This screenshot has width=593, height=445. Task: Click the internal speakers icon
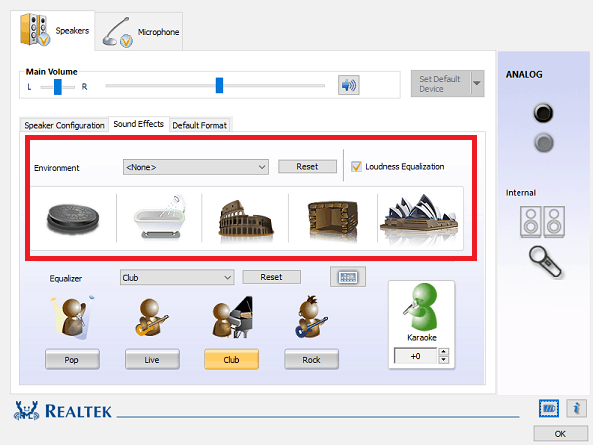[x=542, y=222]
